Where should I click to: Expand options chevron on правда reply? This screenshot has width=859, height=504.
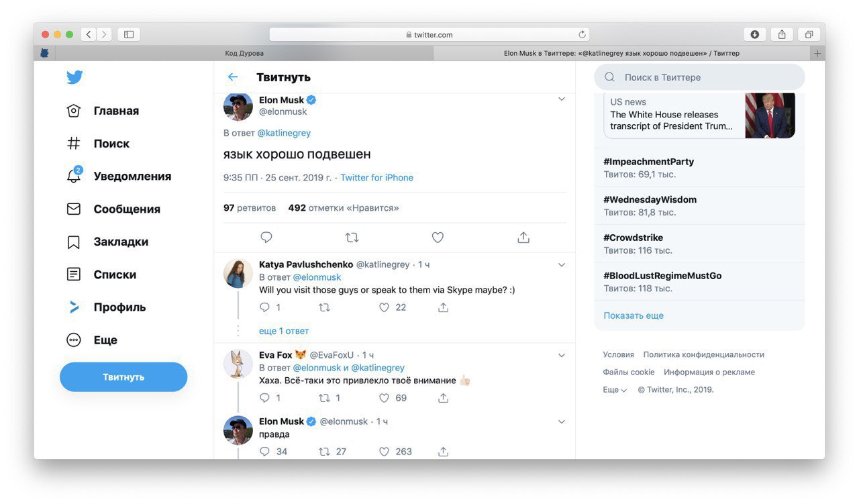click(562, 421)
